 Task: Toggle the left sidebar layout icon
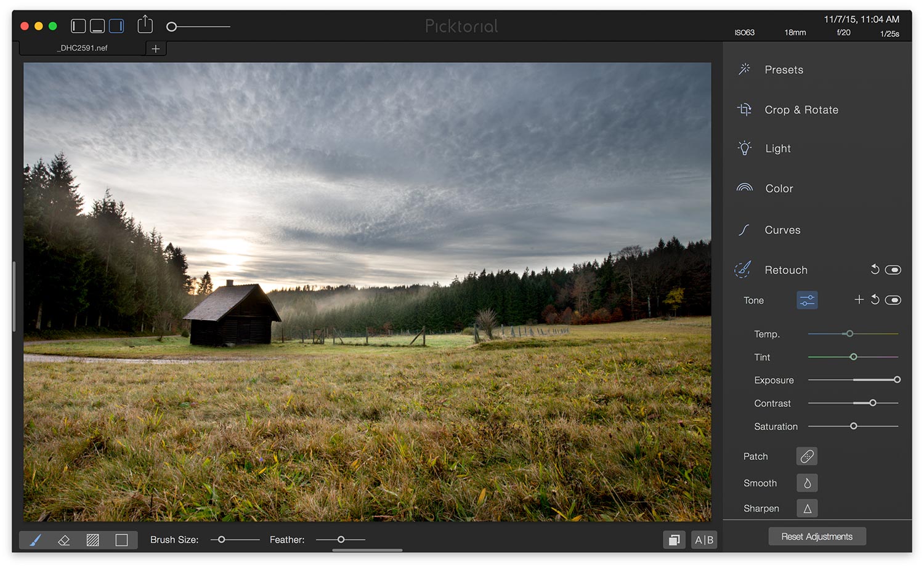coord(78,26)
